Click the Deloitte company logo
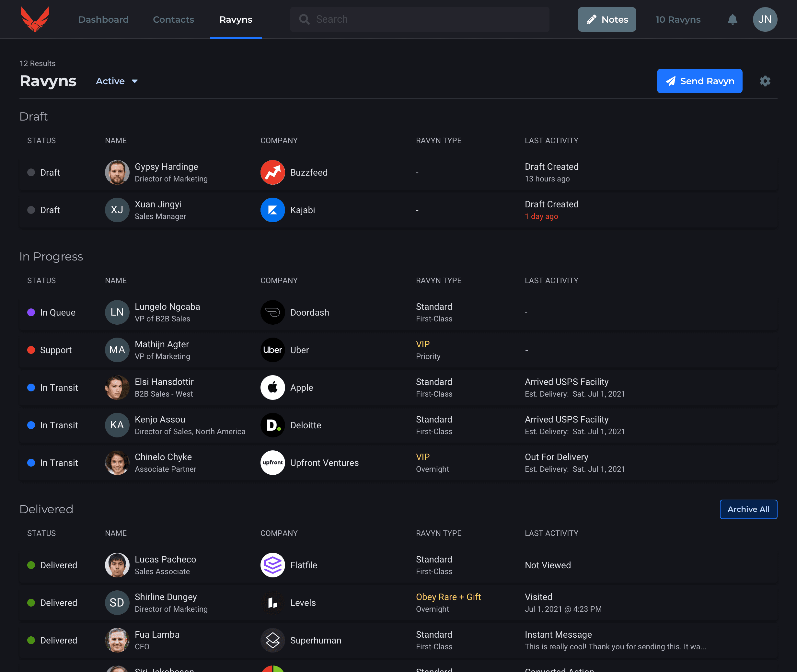 pyautogui.click(x=272, y=425)
